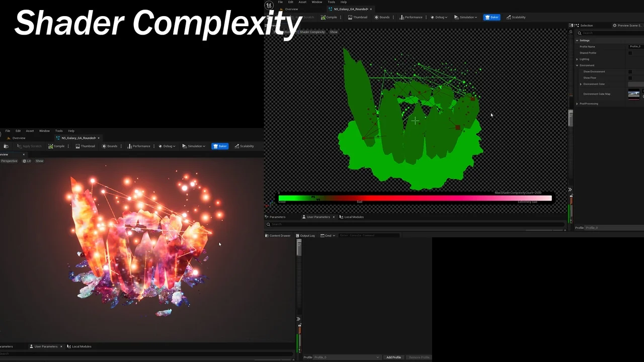Switch to the Preview Scene Settings tab
This screenshot has height=362, width=644.
pos(629,25)
